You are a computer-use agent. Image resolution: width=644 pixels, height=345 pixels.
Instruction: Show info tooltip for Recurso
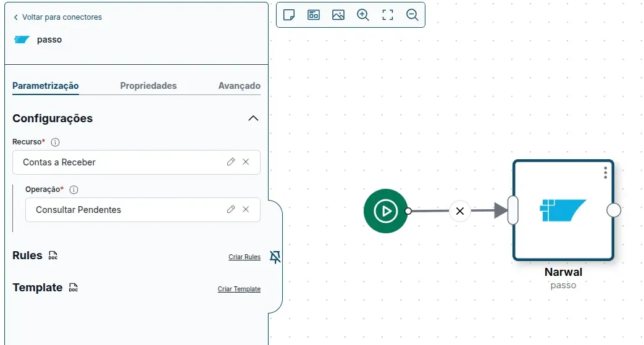click(55, 142)
